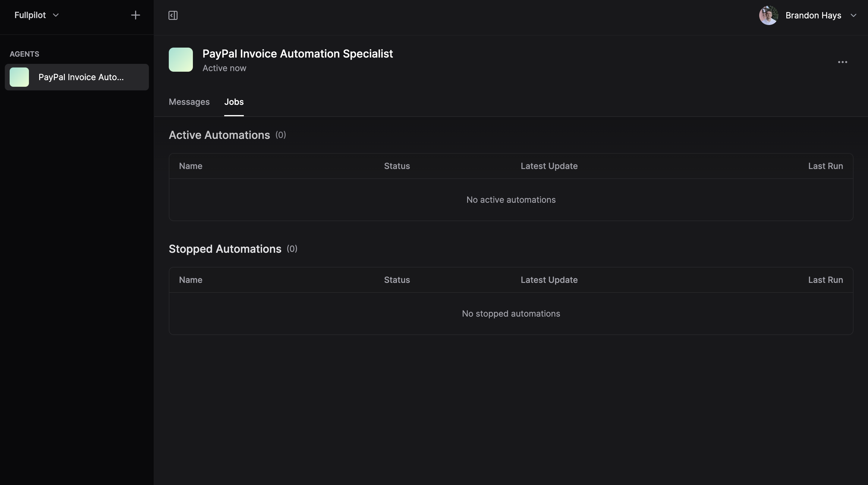Select the Jobs tab
Screen dimensions: 868x485
click(x=234, y=102)
